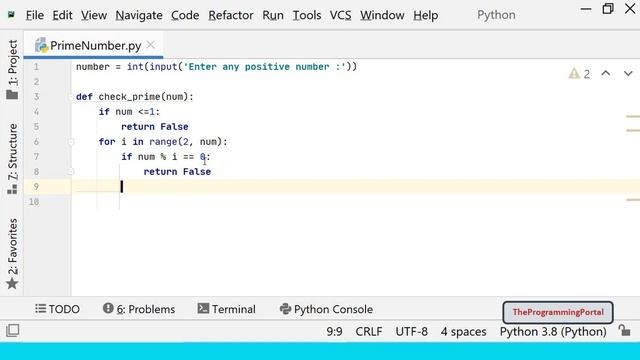
Task: Close the PrimeNumber.py tab
Action: point(151,44)
